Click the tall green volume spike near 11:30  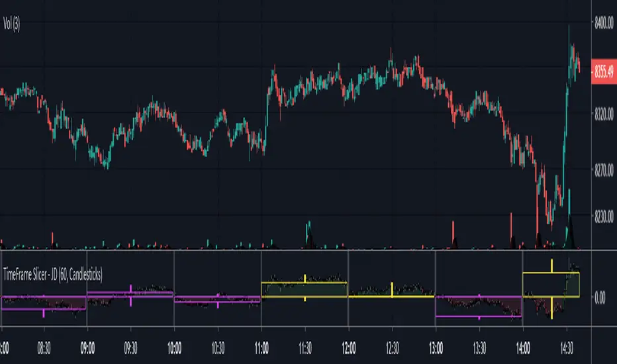308,234
